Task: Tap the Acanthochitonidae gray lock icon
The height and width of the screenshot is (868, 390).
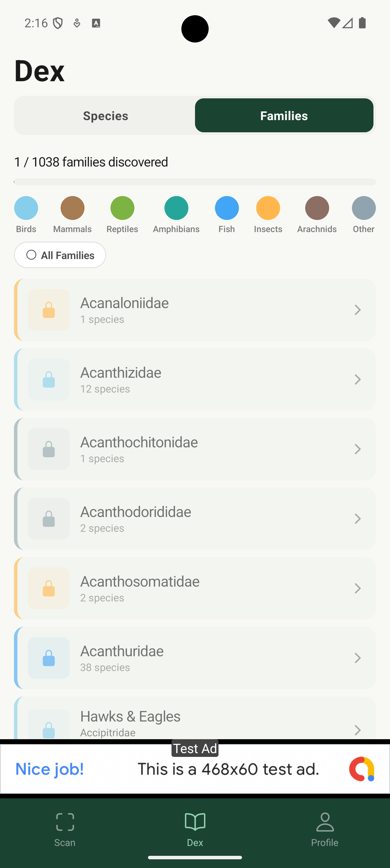Action: point(49,449)
